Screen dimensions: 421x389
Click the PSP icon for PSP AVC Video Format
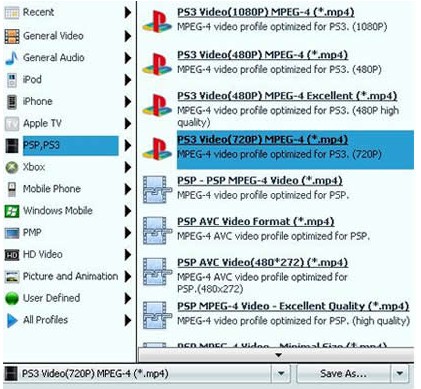[x=157, y=231]
